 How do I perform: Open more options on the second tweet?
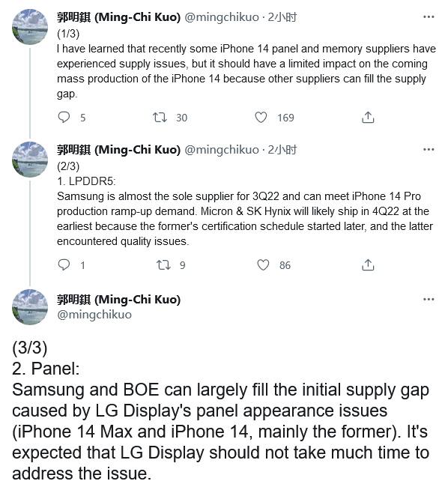point(429,150)
